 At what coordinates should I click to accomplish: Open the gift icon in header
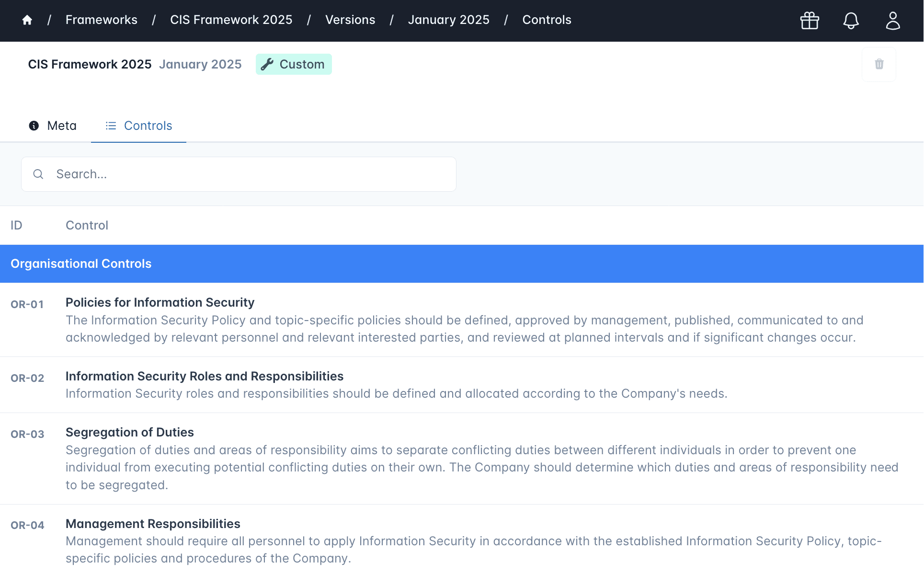[x=810, y=21]
